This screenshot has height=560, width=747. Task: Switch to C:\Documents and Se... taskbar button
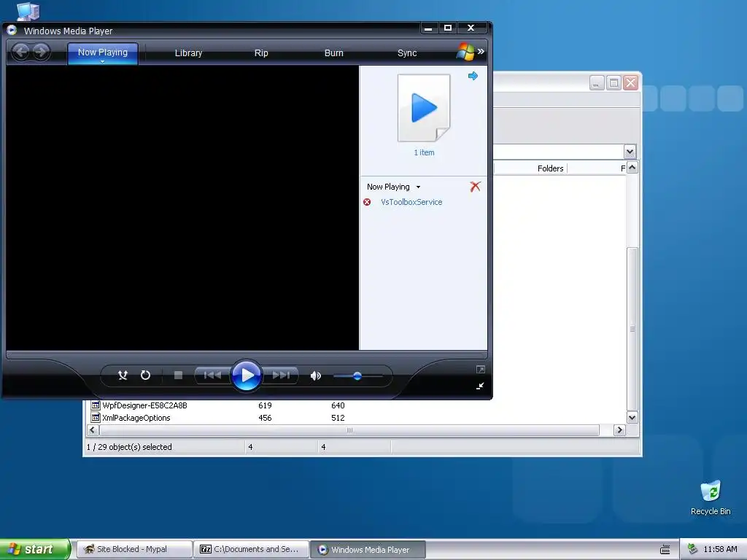coord(251,549)
